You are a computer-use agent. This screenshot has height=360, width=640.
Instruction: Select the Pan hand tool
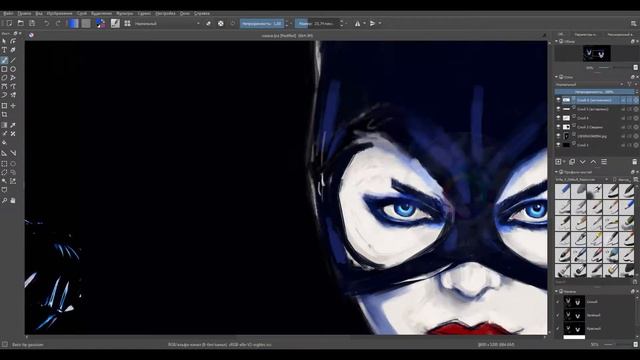pyautogui.click(x=13, y=200)
